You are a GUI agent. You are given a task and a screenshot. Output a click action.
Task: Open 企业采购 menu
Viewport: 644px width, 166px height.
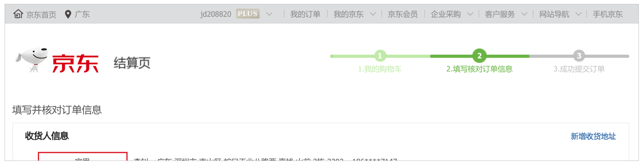point(446,14)
